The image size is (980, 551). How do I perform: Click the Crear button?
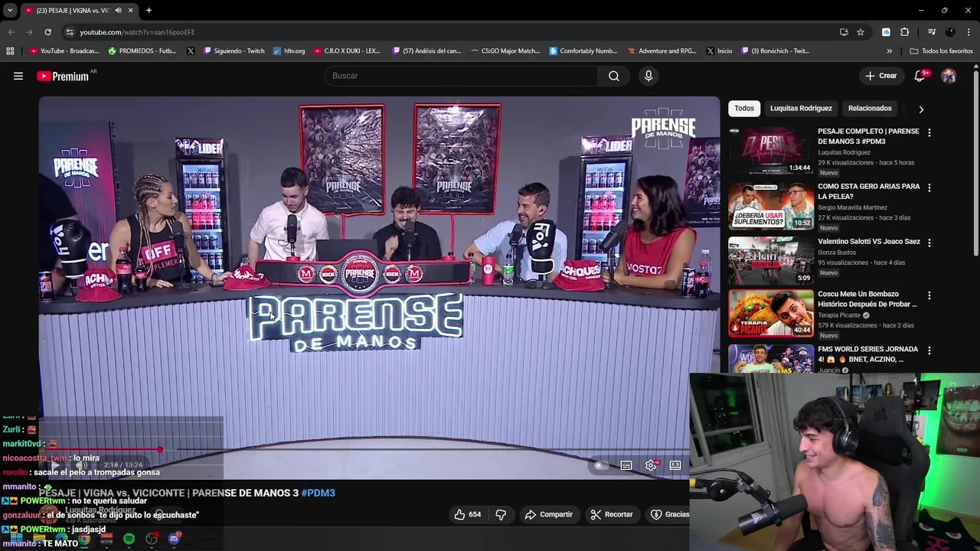[x=881, y=76]
